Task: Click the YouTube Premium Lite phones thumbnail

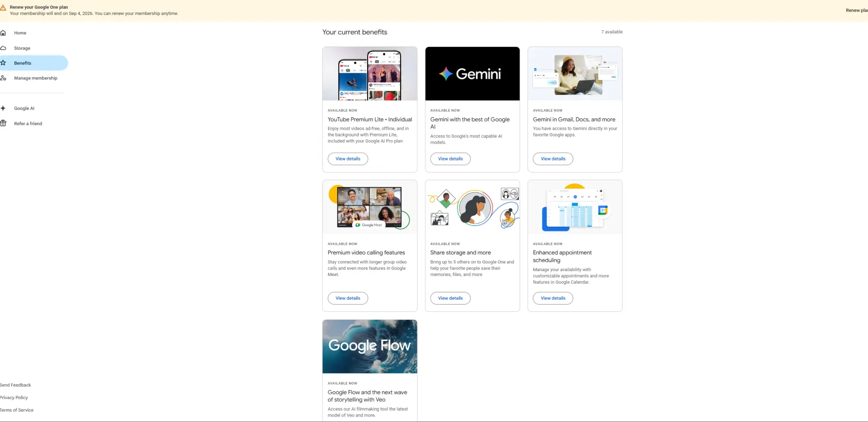Action: tap(370, 74)
